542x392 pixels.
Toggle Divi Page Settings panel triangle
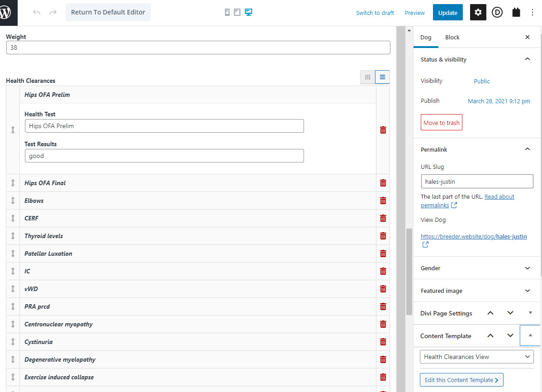[530, 313]
